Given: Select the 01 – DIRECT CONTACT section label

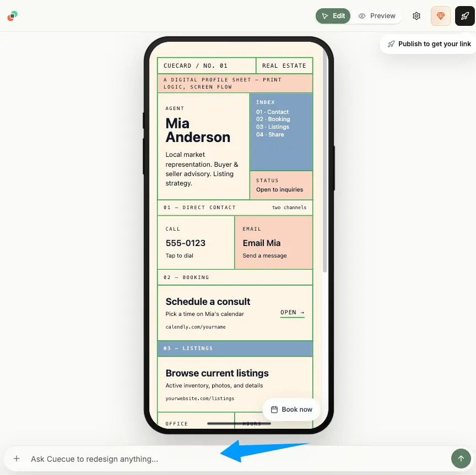Looking at the screenshot, I should (x=199, y=207).
